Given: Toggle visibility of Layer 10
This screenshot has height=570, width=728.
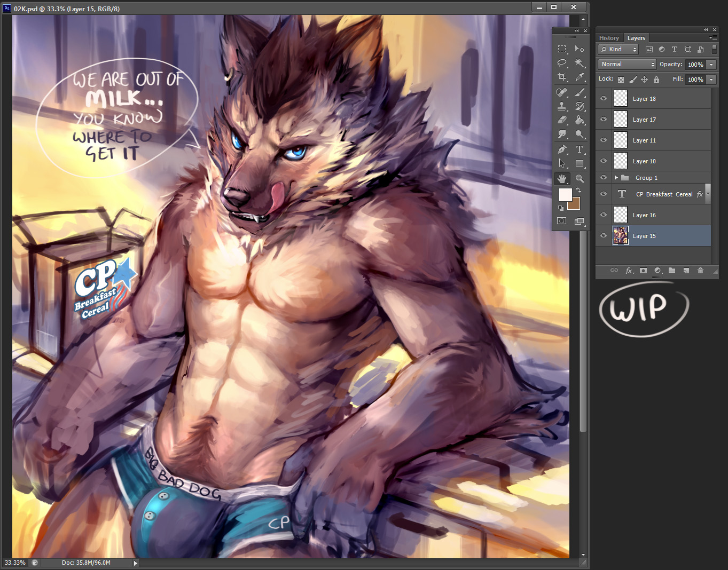Looking at the screenshot, I should click(604, 161).
